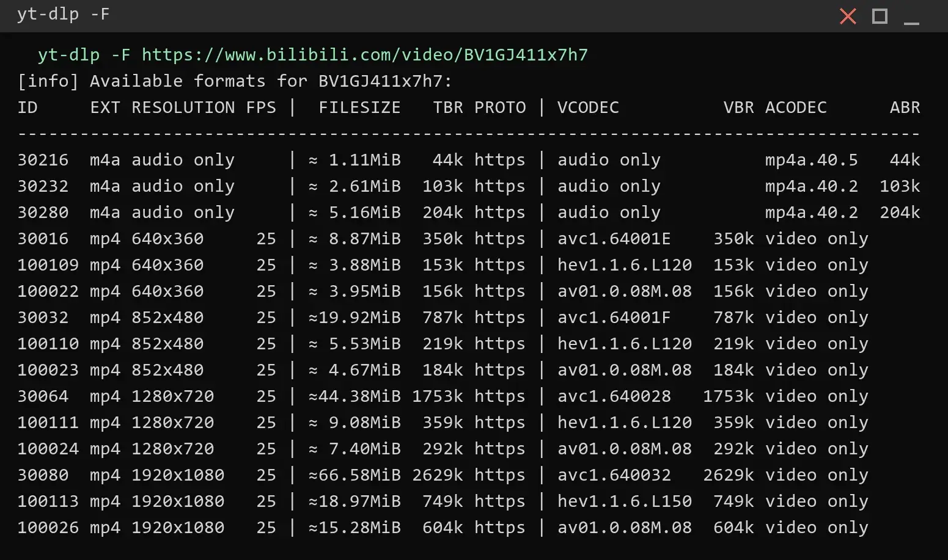Screen dimensions: 948x560
Task: Click the codec avc1.64001F
Action: pyautogui.click(x=614, y=318)
